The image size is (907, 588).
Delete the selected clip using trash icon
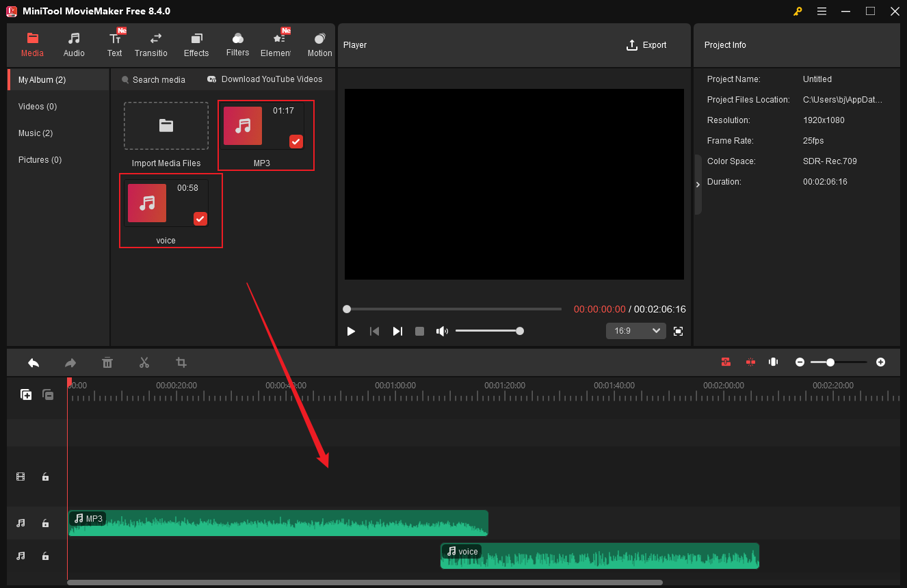pyautogui.click(x=107, y=362)
